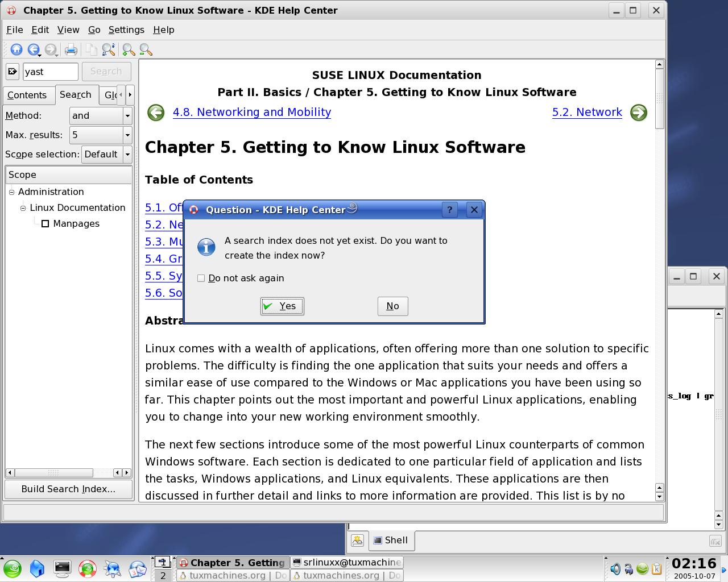Click the Copy documents toolbar icon

tap(91, 50)
